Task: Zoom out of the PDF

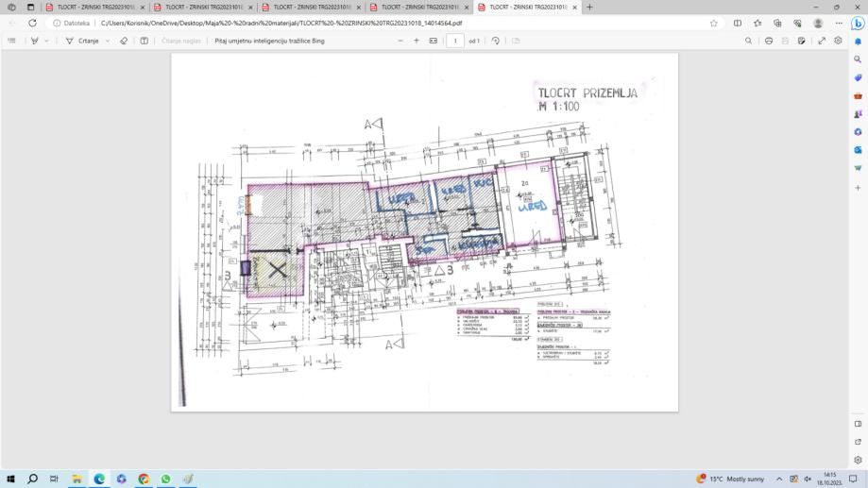Action: point(400,41)
